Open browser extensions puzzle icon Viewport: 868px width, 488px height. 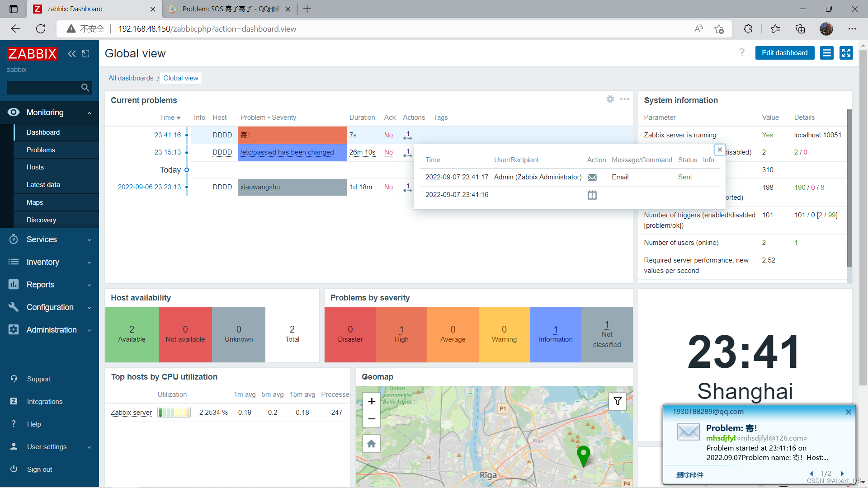(748, 29)
